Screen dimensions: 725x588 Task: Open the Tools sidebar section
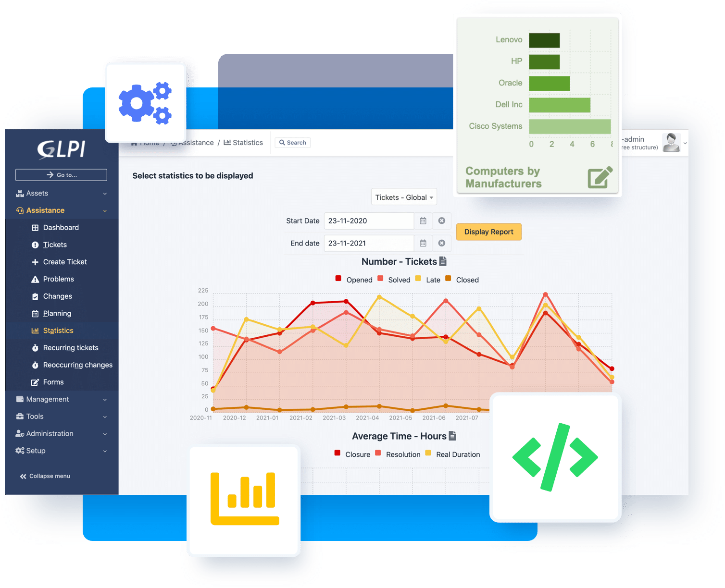[35, 416]
